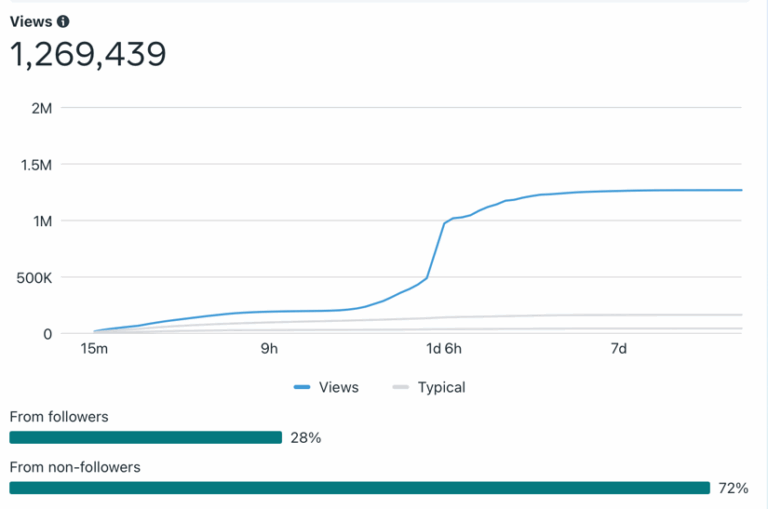Click the 1.5M y-axis label

pos(36,165)
